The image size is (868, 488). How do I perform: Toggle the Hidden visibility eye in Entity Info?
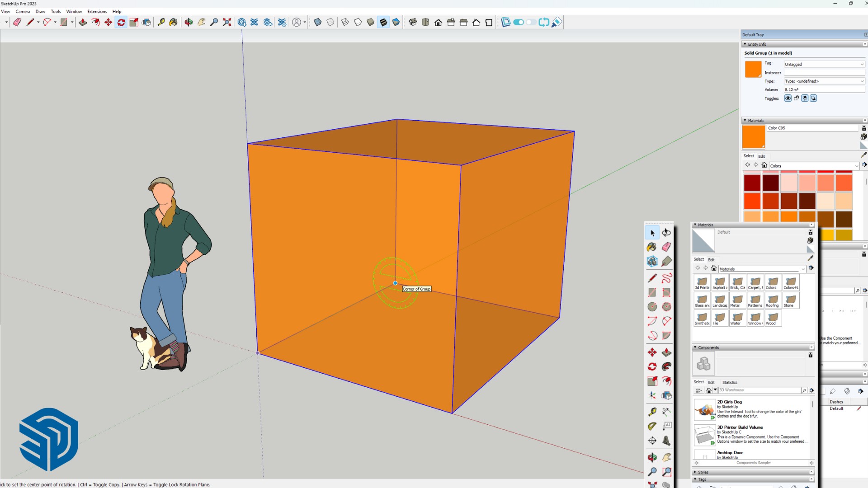point(788,98)
